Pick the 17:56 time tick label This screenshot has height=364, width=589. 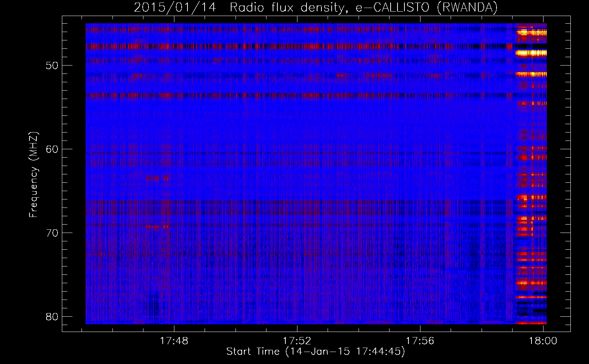(420, 341)
